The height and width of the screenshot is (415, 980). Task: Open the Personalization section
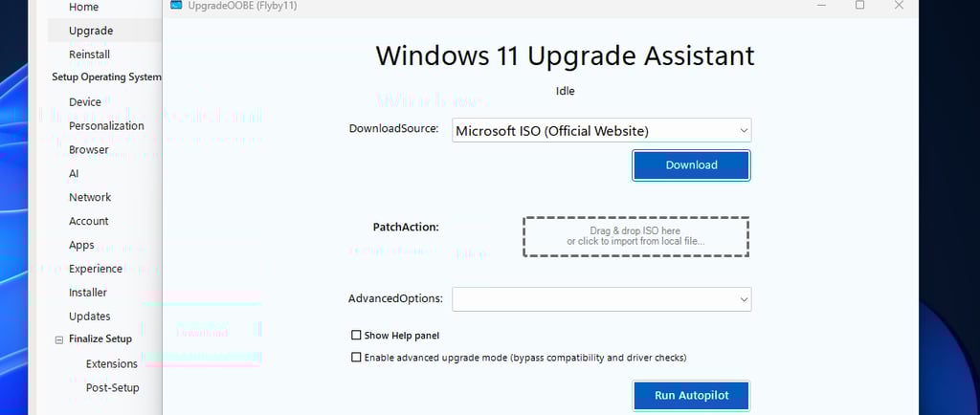pyautogui.click(x=106, y=125)
